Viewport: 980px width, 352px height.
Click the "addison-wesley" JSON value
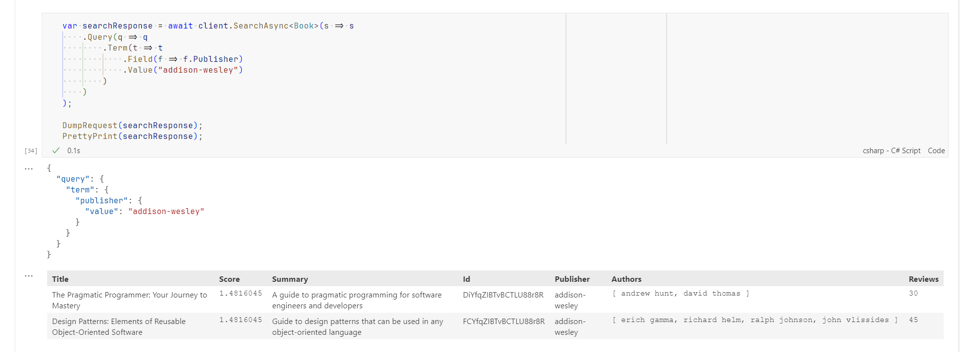pyautogui.click(x=166, y=211)
